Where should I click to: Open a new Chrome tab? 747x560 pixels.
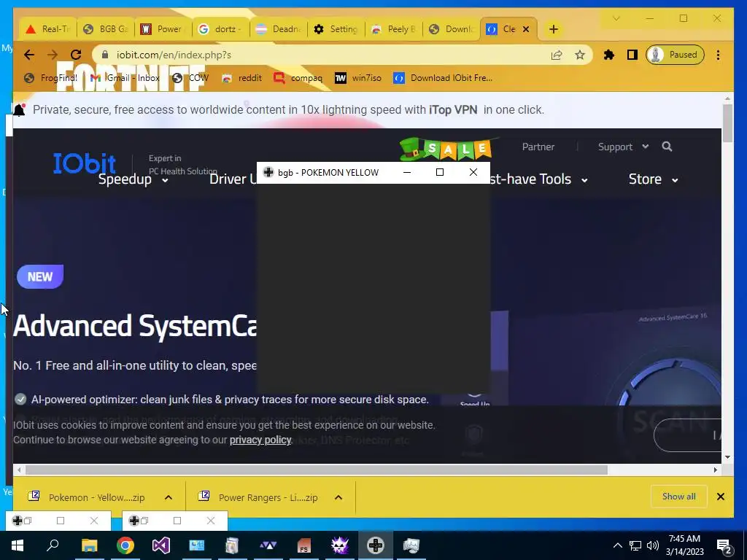[553, 29]
